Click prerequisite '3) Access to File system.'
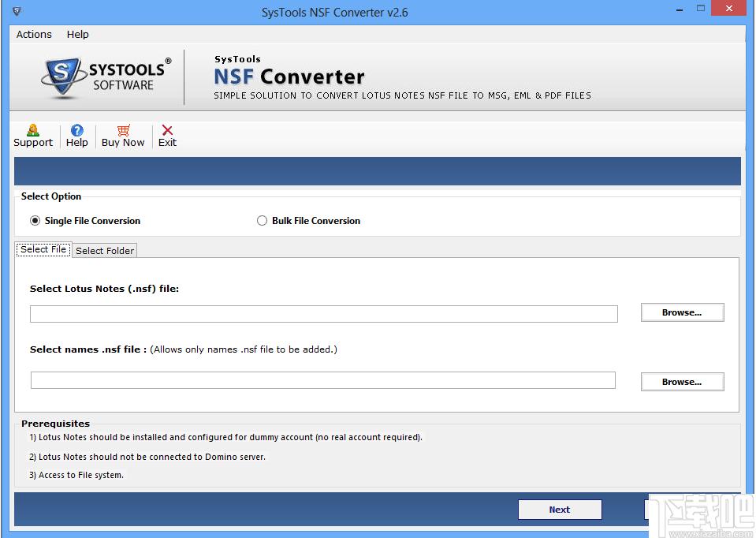The width and height of the screenshot is (756, 538). coord(76,475)
